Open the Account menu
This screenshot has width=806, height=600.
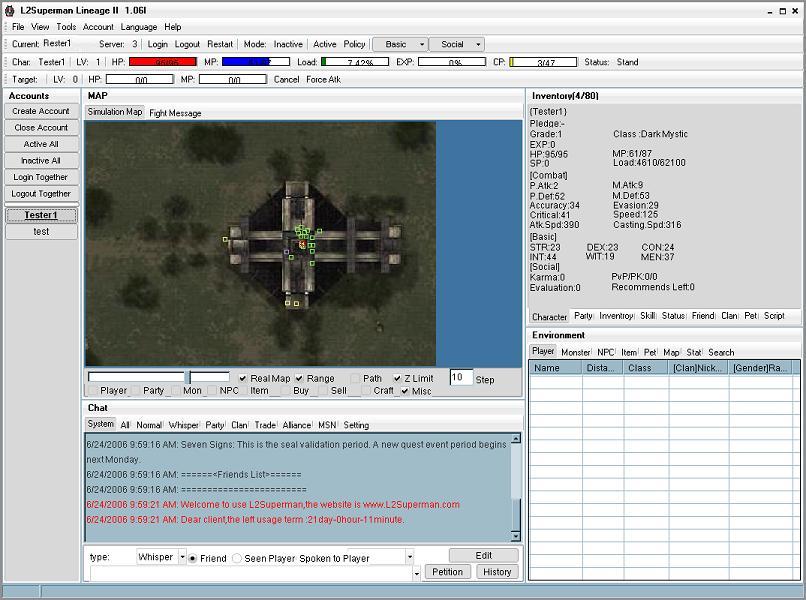(98, 27)
